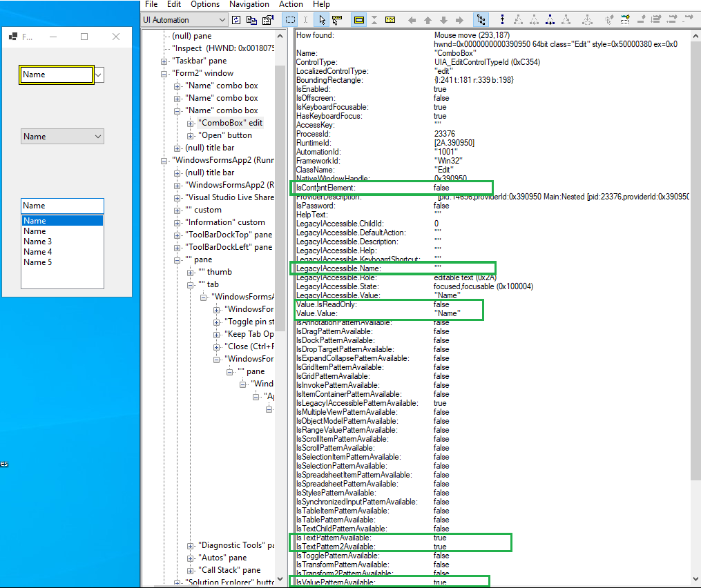The width and height of the screenshot is (701, 588).
Task: Open the Action menu
Action: (x=291, y=5)
